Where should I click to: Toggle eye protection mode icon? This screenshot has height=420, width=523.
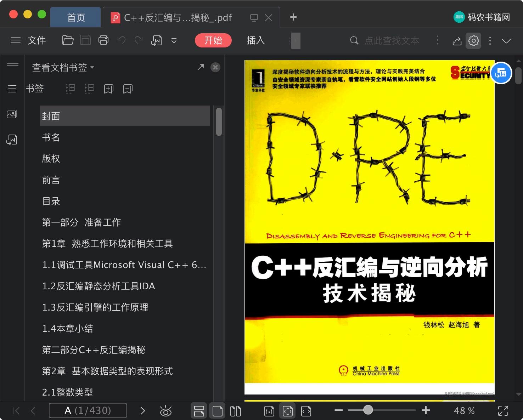(166, 411)
